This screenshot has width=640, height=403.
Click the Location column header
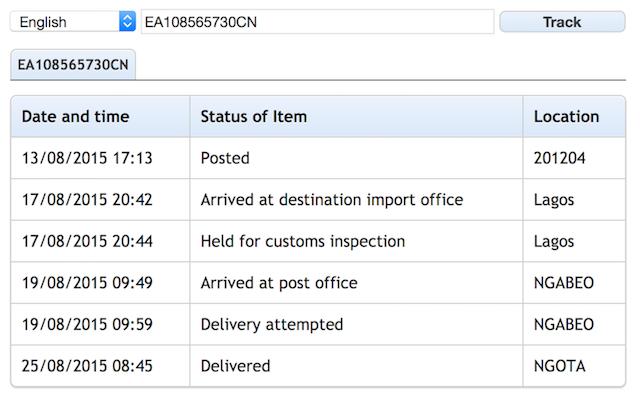click(566, 117)
